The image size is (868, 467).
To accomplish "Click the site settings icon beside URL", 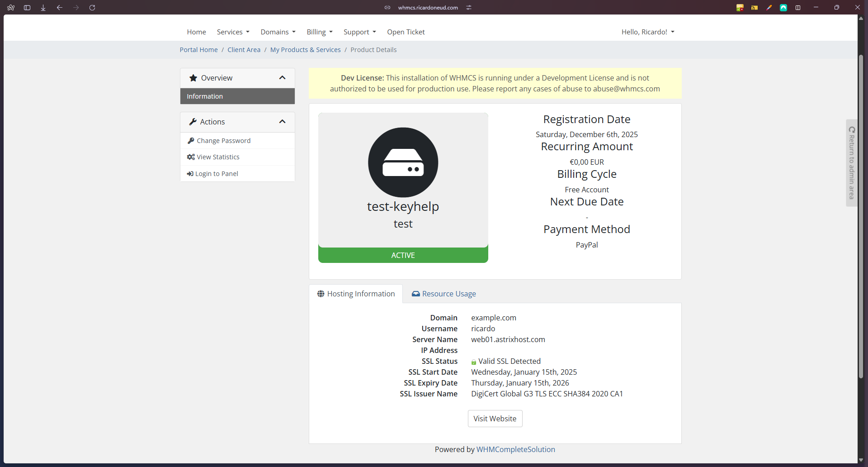I will tap(469, 8).
